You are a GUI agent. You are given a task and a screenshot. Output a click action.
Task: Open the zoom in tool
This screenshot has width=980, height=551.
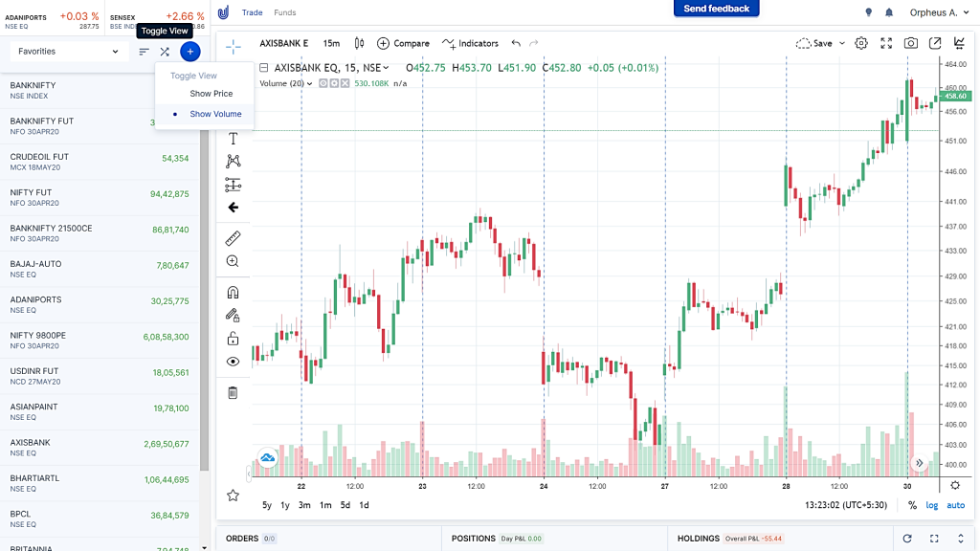[233, 261]
